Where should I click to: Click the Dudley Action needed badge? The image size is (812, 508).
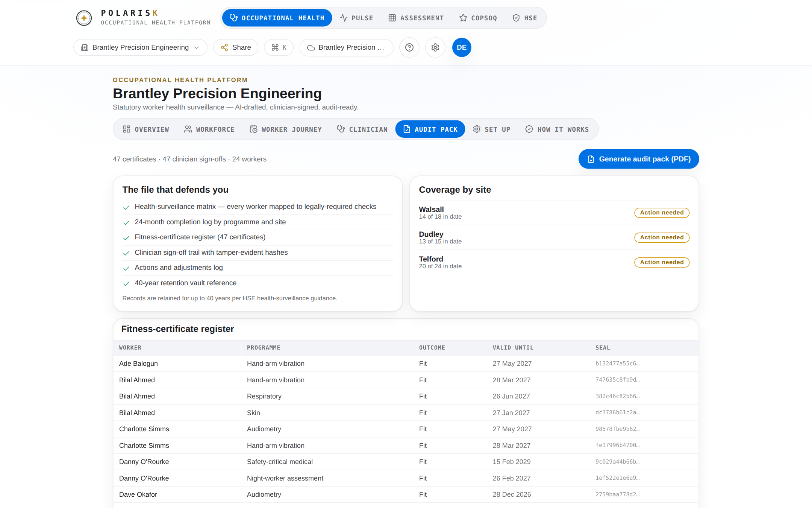tap(662, 237)
